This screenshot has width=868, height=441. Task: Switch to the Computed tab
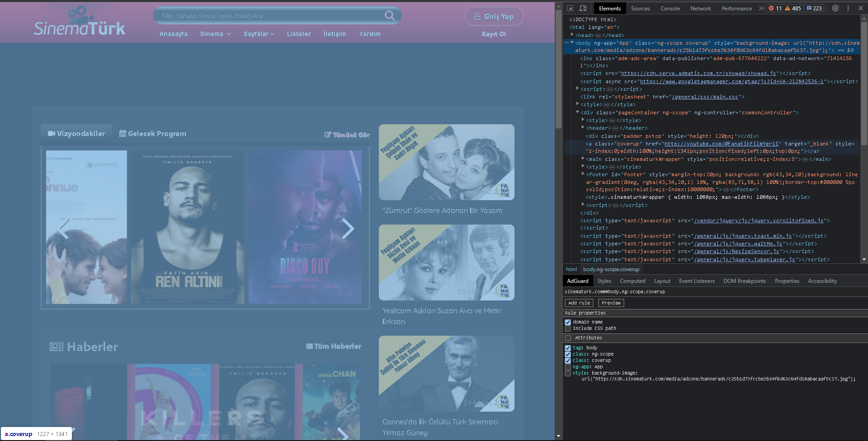[632, 281]
